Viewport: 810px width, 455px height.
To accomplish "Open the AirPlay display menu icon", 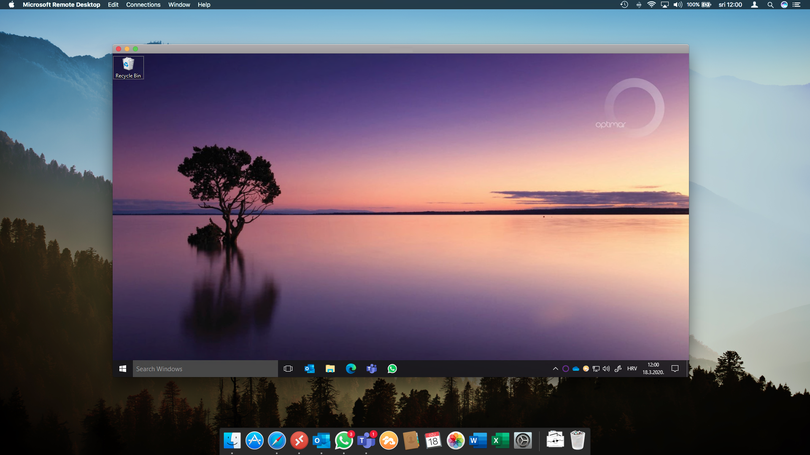I will click(x=665, y=5).
